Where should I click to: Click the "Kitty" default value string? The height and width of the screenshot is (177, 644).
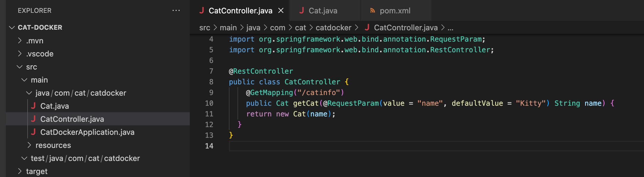(x=531, y=103)
